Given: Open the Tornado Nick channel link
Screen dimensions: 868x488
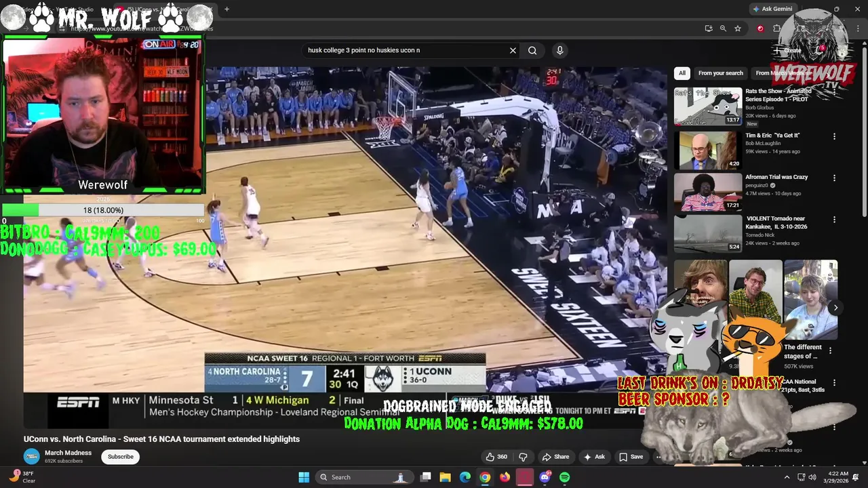Looking at the screenshot, I should (x=760, y=235).
